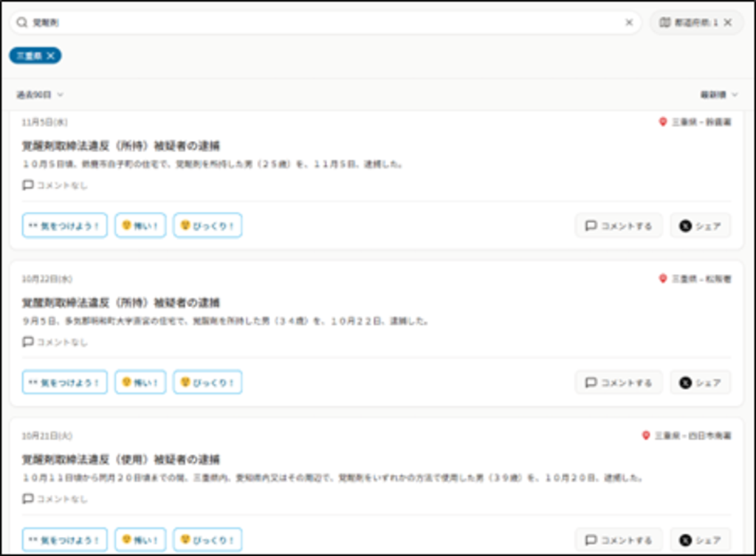Click the comment bubble icon under the 10月22日 article

click(x=28, y=342)
